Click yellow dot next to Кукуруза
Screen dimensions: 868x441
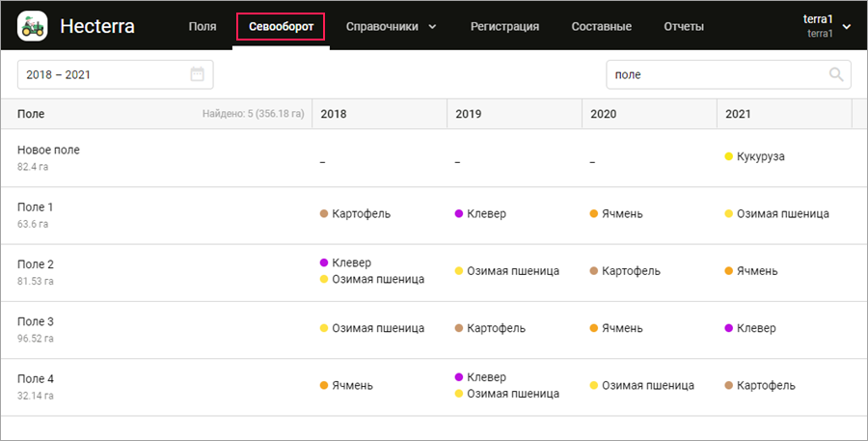coord(728,156)
